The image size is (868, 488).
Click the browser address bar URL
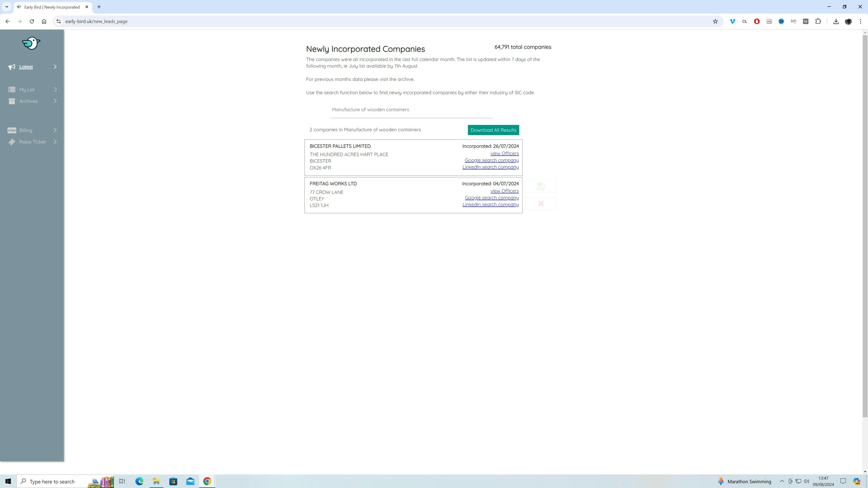96,21
